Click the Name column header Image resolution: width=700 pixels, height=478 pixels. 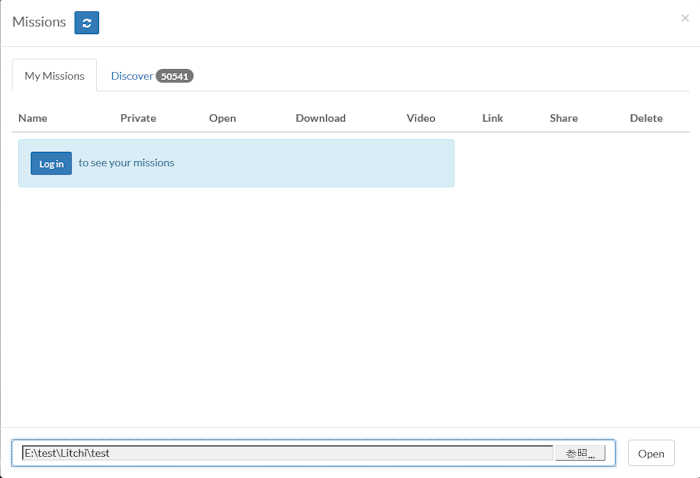pyautogui.click(x=33, y=118)
